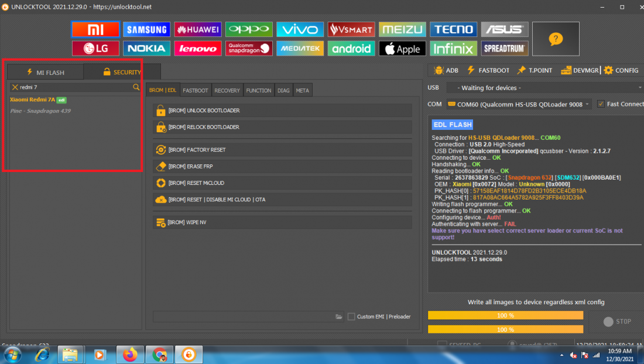Select the LG brand tile
644x364 pixels.
pyautogui.click(x=95, y=49)
